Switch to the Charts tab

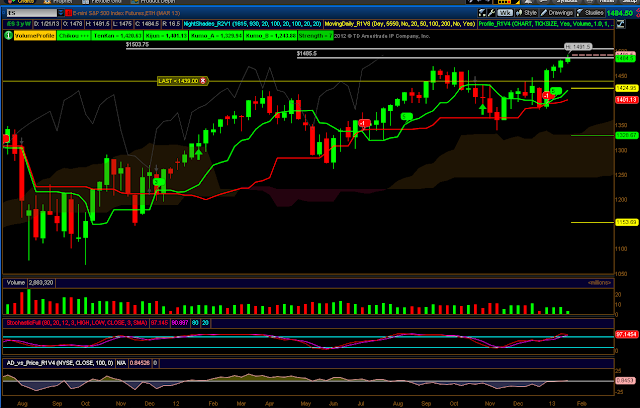(x=22, y=2)
